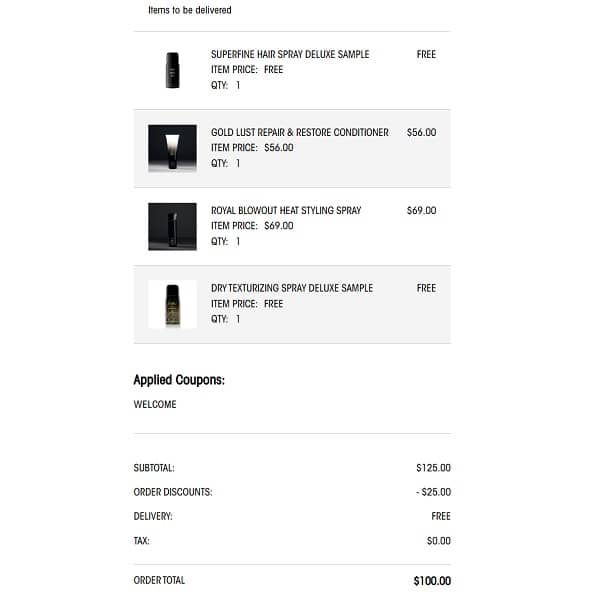Viewport: 600px width, 600px height.
Task: Click the $125.00 subtotal amount
Action: 433,467
